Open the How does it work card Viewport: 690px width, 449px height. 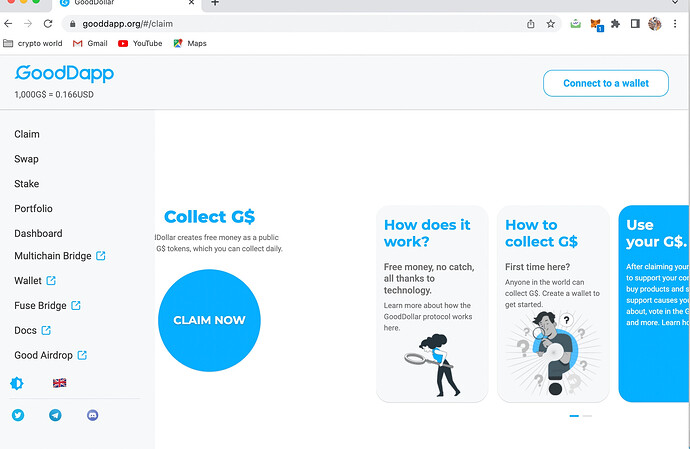[432, 304]
